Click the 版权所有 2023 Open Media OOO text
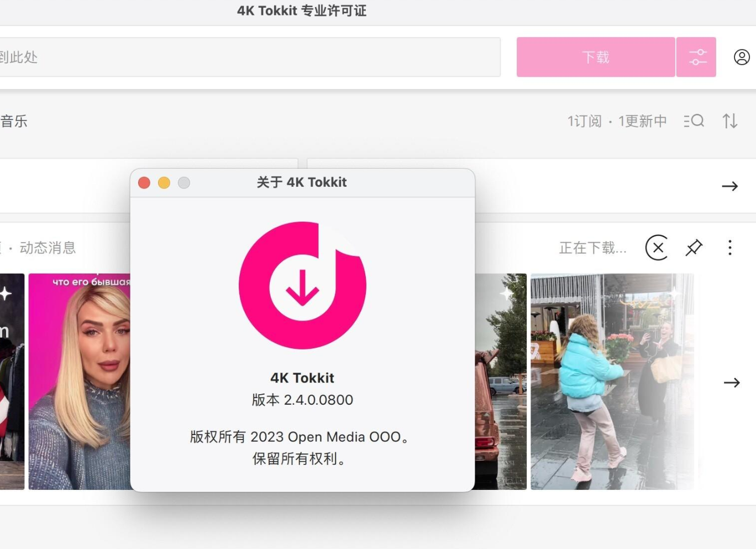The height and width of the screenshot is (549, 756). click(300, 437)
